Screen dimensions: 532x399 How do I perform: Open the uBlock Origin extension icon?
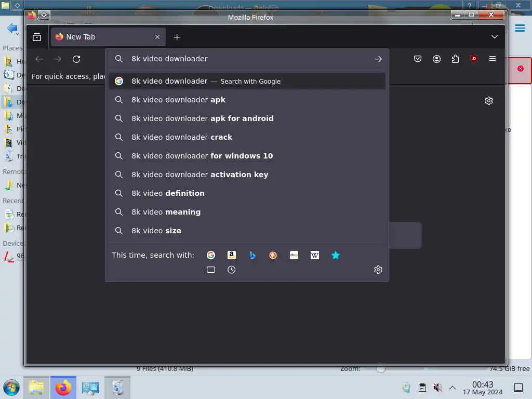click(x=474, y=59)
